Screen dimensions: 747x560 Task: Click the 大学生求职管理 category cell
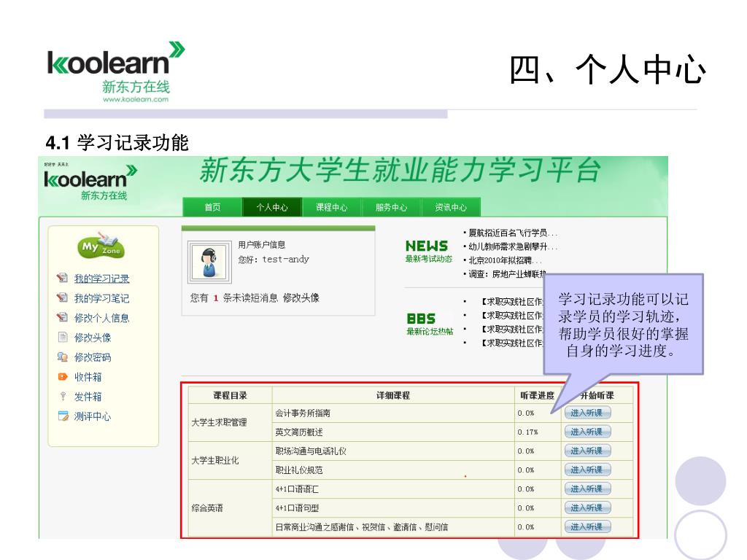click(x=230, y=422)
